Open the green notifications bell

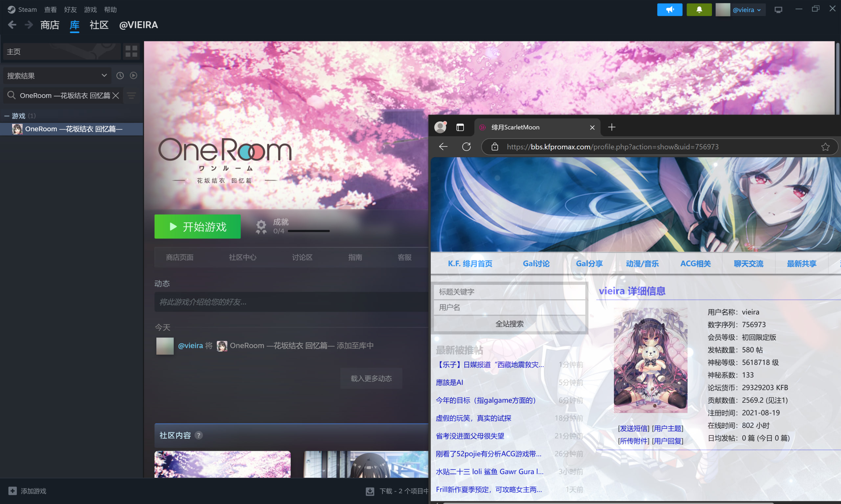(699, 10)
